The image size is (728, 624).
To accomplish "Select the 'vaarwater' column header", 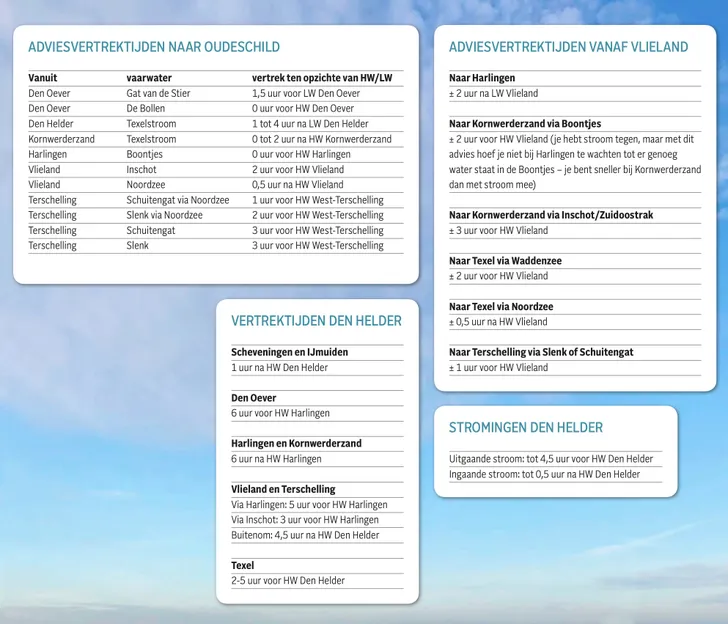I will (x=149, y=78).
